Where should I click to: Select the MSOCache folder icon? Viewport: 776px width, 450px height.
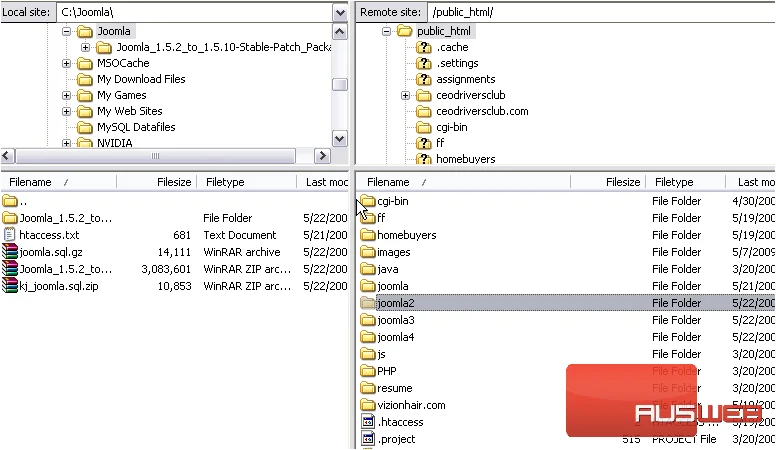click(x=85, y=63)
